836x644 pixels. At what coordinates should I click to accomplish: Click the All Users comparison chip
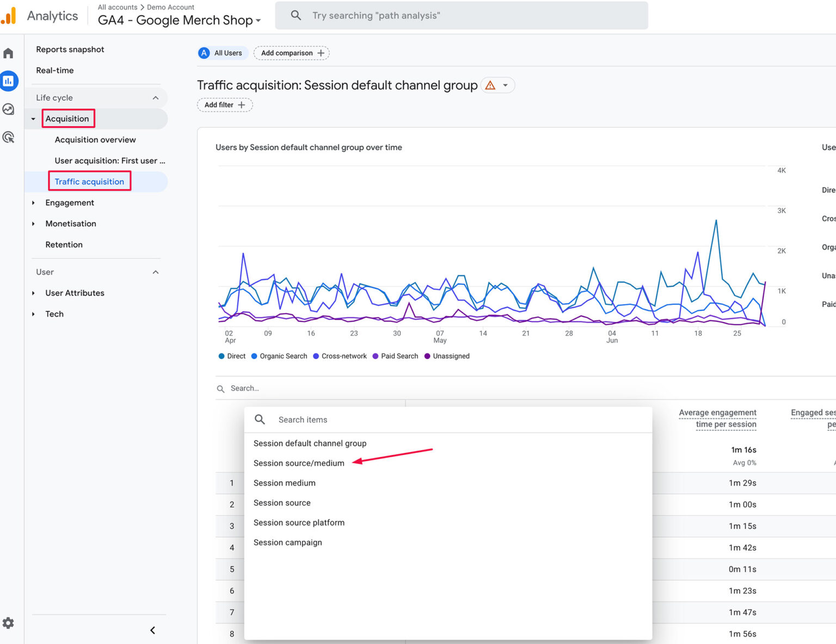tap(222, 53)
